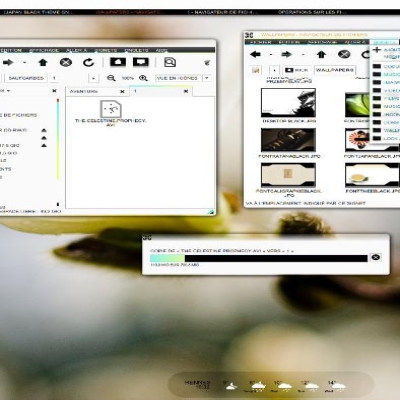Close the left sidebar pane
The height and width of the screenshot is (400, 400).
click(x=54, y=91)
